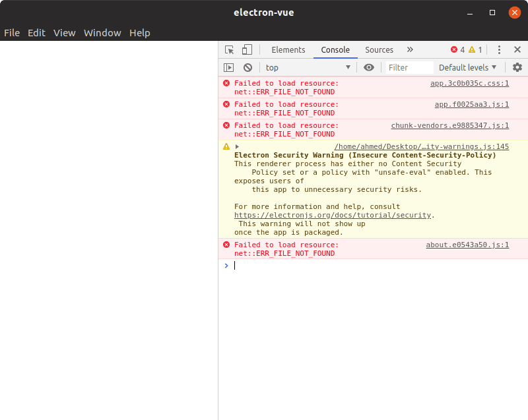Image resolution: width=528 pixels, height=420 pixels.
Task: Open the View menu
Action: pyautogui.click(x=65, y=32)
